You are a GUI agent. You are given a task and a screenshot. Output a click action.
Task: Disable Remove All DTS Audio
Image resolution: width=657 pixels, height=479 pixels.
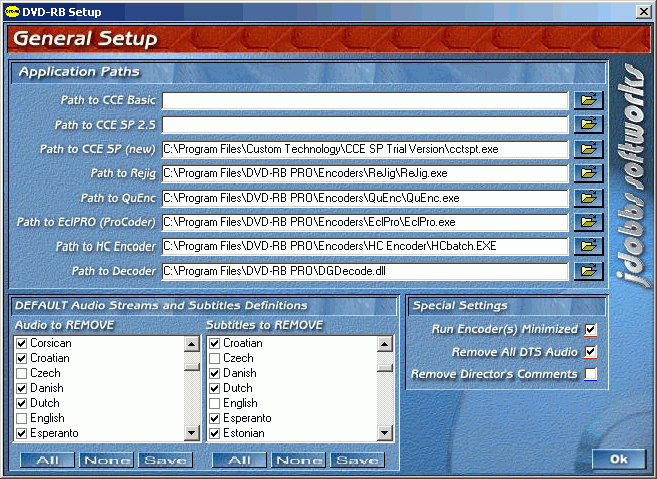coord(591,352)
